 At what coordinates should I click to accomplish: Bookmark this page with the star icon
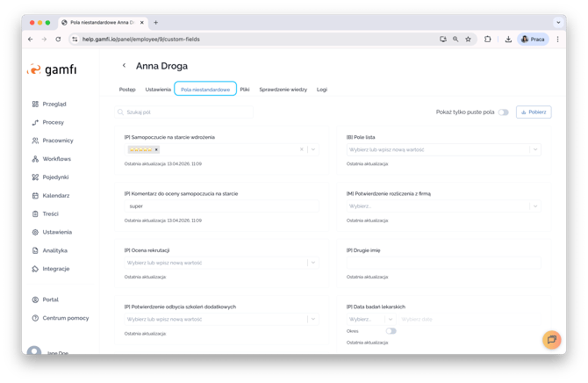point(469,40)
